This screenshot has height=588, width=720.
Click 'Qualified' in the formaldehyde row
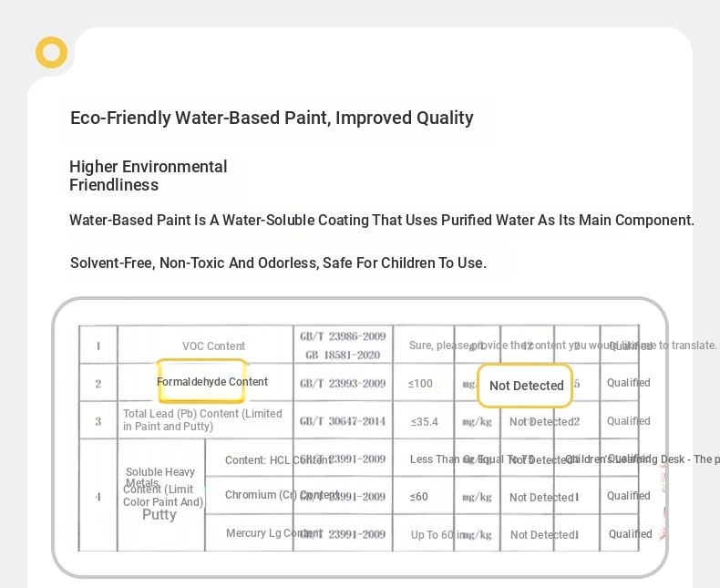click(628, 383)
